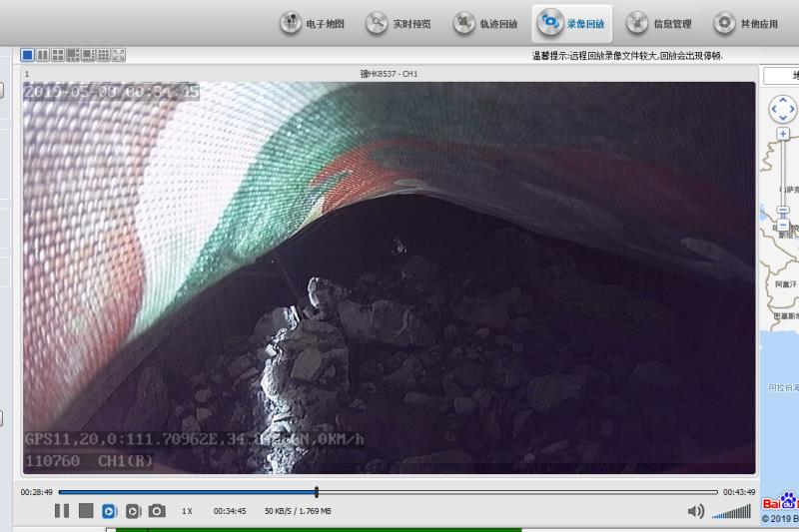Screen dimensions: 799x532
Task: Switch to 实时预览 live preview
Action: [x=399, y=23]
